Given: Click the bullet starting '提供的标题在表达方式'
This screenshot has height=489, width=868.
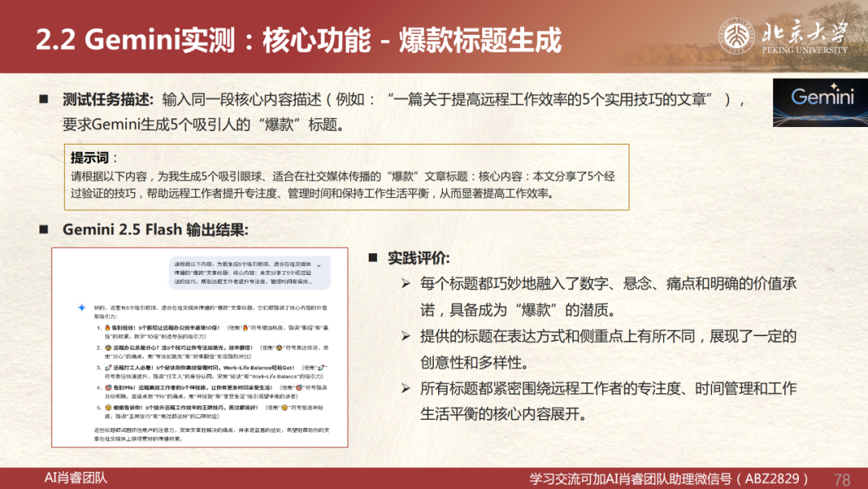Looking at the screenshot, I should click(x=608, y=349).
